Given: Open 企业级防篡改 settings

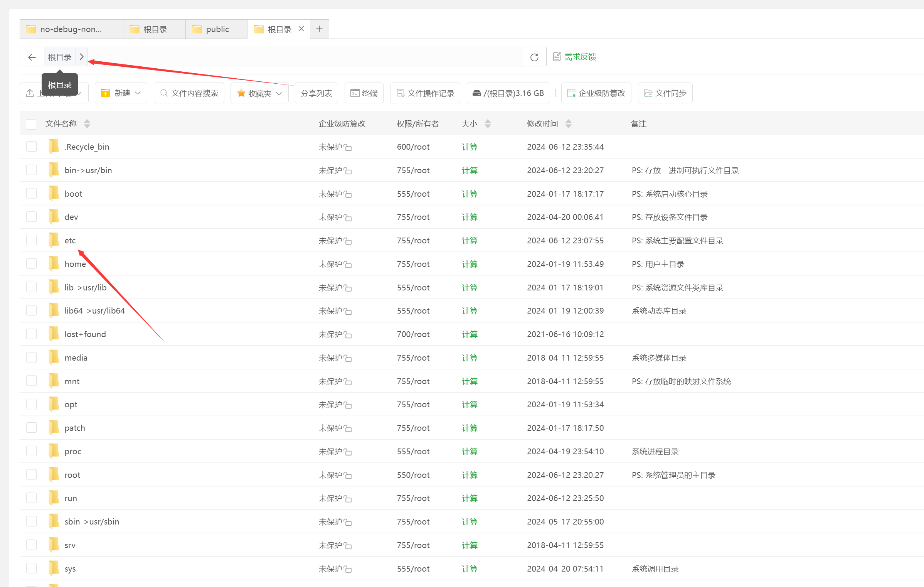Looking at the screenshot, I should 596,93.
